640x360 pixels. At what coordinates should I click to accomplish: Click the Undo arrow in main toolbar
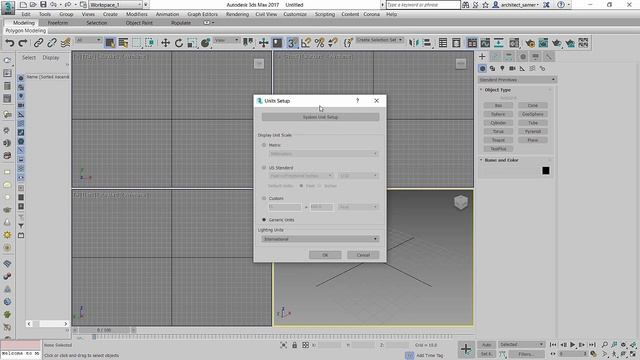point(10,42)
